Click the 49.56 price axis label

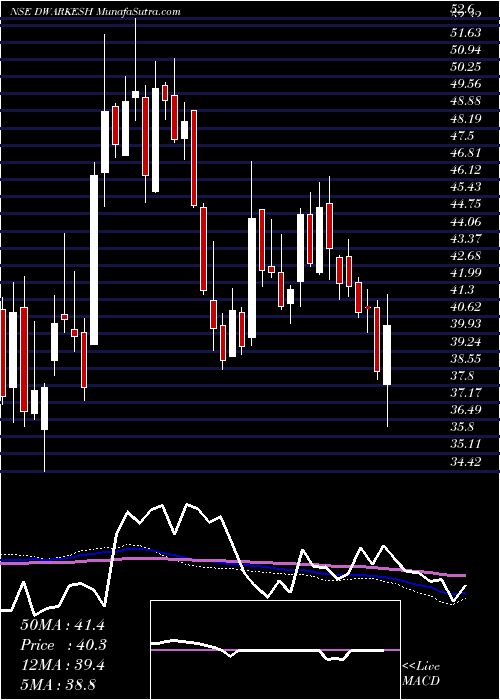[466, 84]
